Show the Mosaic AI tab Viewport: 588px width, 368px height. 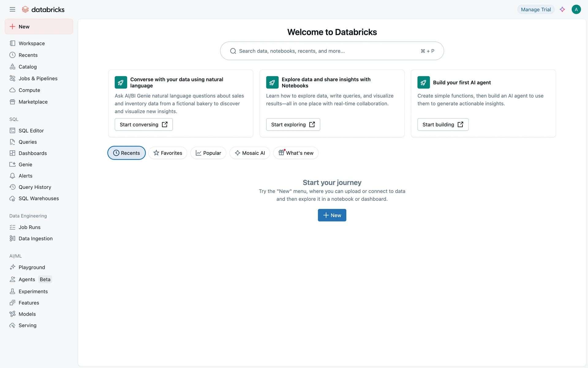click(250, 153)
